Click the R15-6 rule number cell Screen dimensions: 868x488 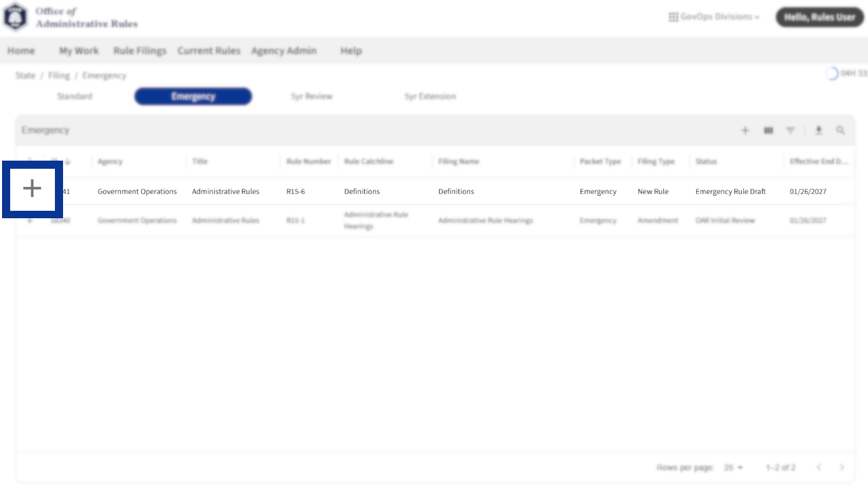296,191
